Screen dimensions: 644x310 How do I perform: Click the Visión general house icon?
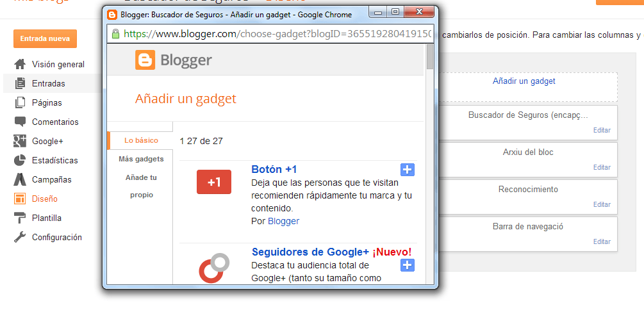(20, 64)
